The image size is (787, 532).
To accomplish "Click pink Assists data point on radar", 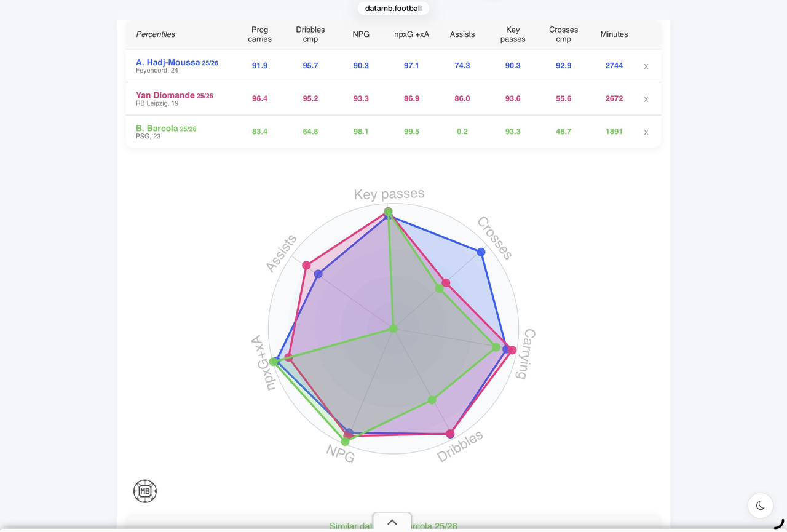I will [x=306, y=265].
